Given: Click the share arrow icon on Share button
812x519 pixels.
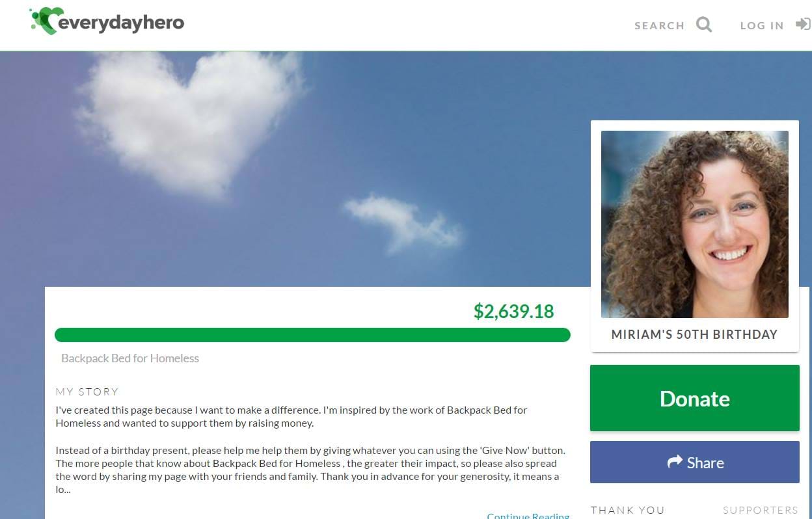Looking at the screenshot, I should pyautogui.click(x=675, y=462).
